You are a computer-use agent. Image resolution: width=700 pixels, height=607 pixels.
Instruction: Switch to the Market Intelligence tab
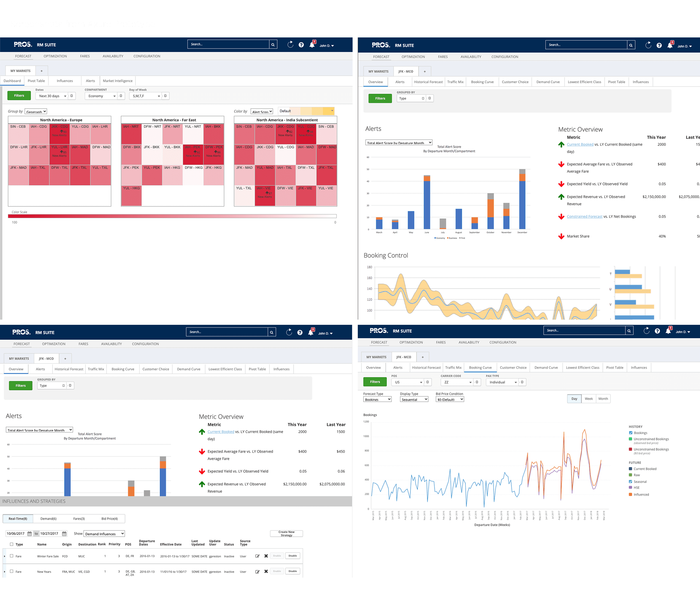point(118,81)
